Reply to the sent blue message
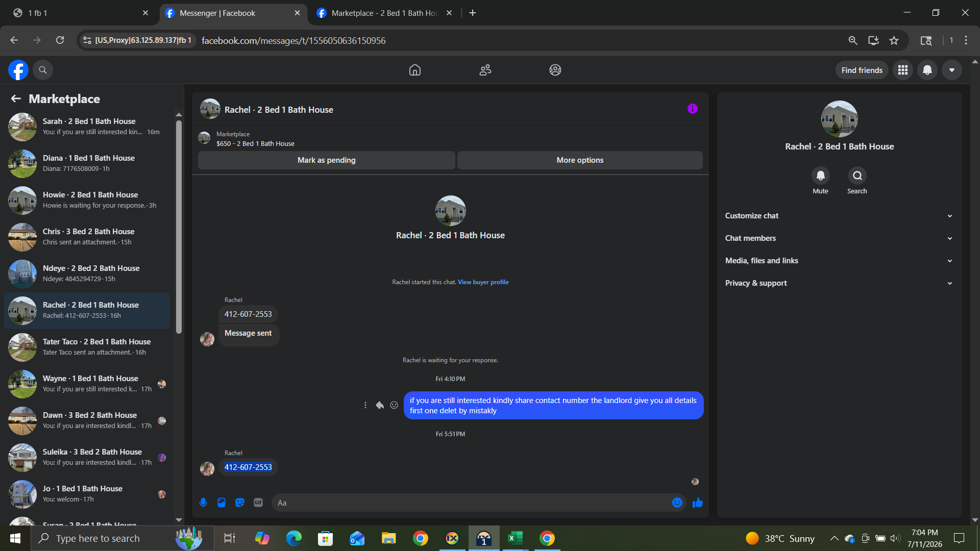The image size is (980, 551). 380,405
